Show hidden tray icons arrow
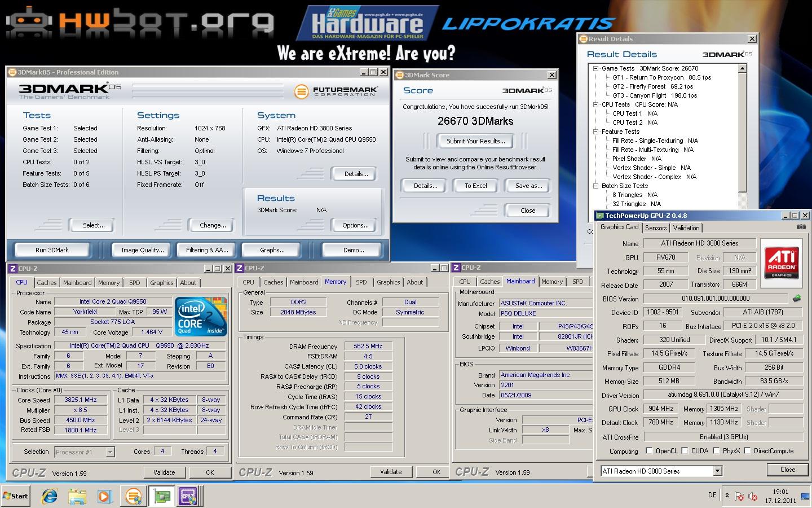The height and width of the screenshot is (508, 812). pyautogui.click(x=727, y=496)
